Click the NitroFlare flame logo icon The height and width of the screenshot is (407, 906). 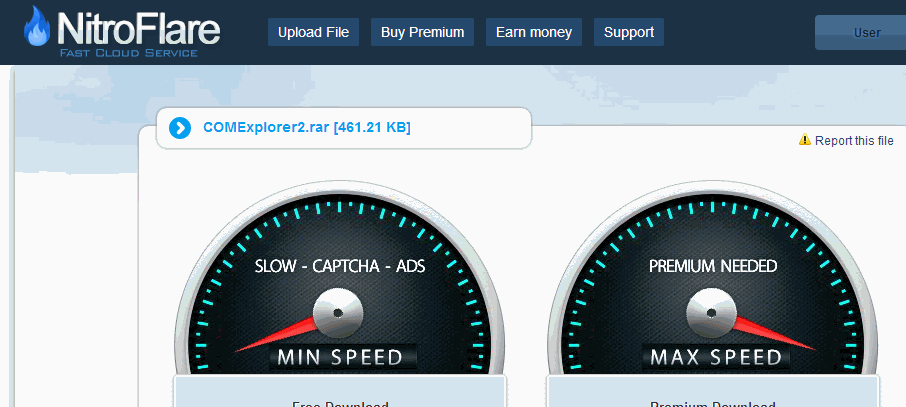coord(37,26)
